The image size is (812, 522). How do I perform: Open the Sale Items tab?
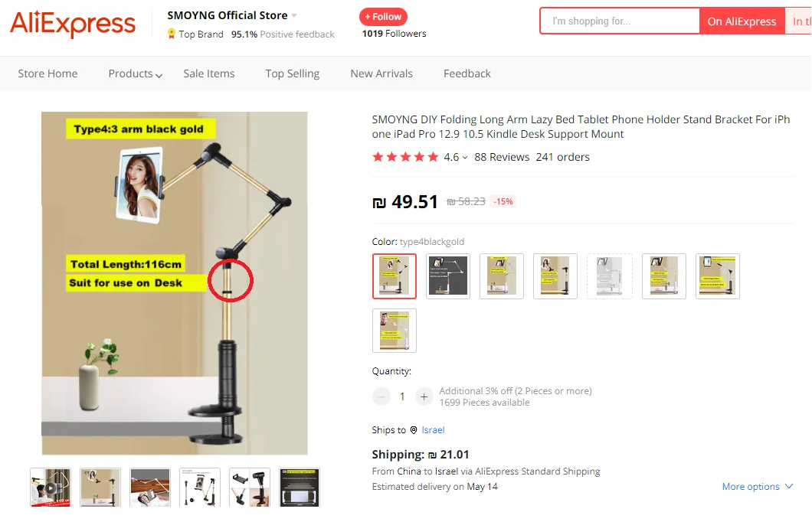[208, 73]
